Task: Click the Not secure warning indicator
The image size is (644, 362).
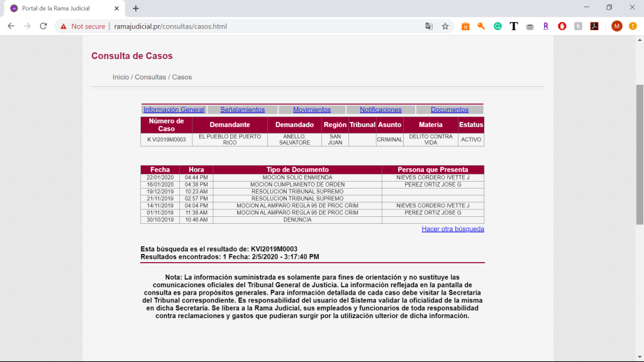Action: point(81,26)
